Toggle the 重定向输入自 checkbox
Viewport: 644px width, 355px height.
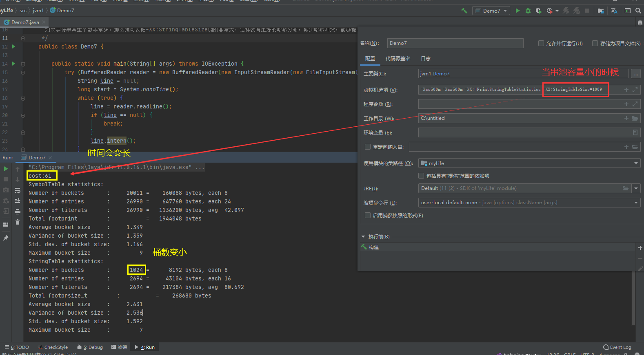point(368,147)
